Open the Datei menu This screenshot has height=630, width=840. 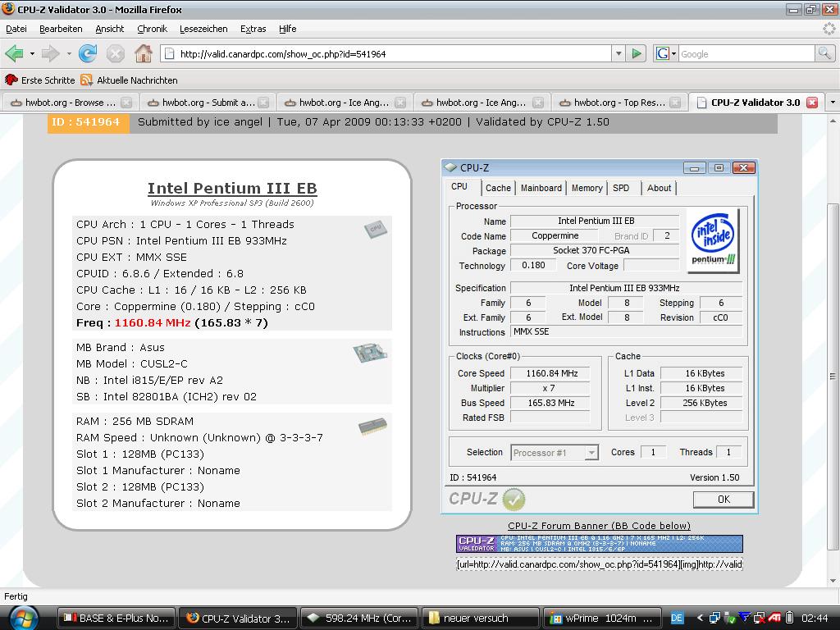[16, 29]
